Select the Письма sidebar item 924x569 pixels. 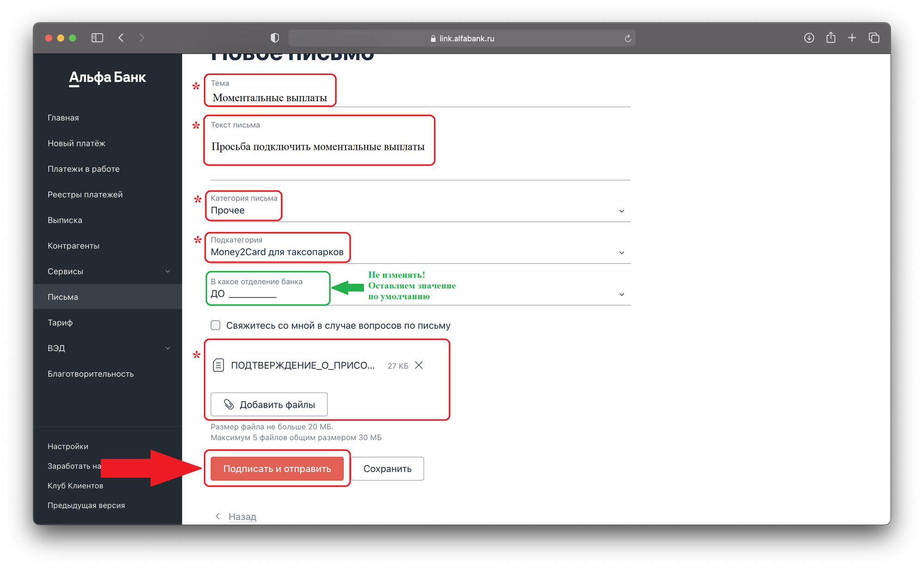pos(108,297)
